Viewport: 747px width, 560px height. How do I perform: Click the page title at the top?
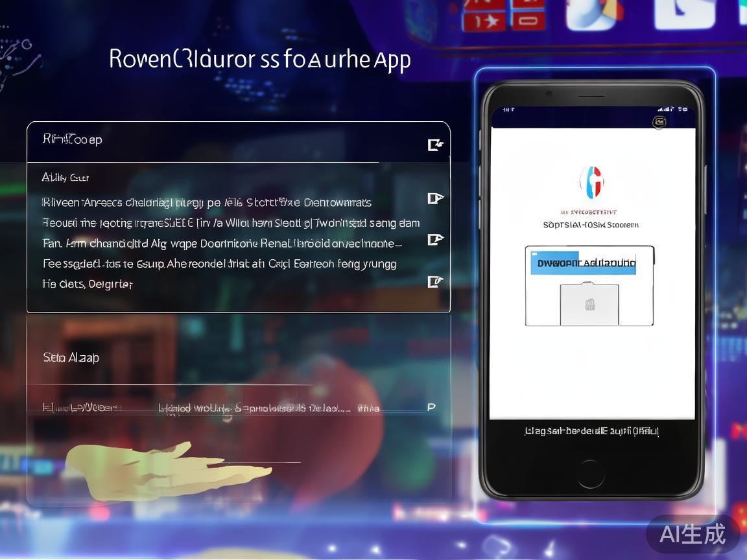click(259, 59)
